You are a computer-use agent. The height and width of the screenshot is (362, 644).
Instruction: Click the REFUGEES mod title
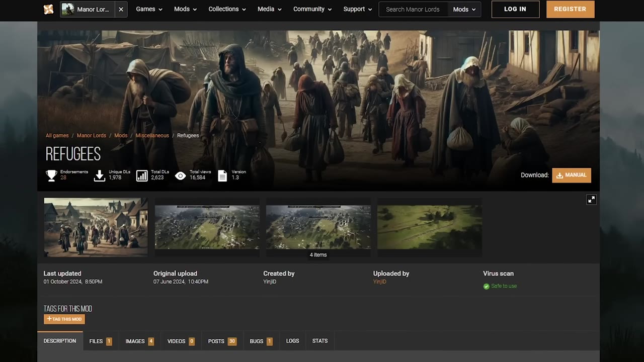tap(73, 154)
